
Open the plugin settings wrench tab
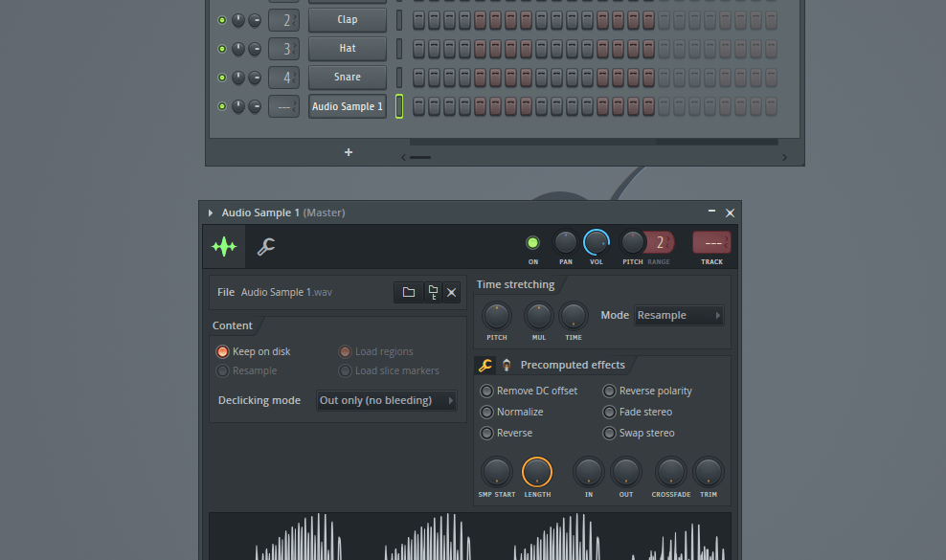click(x=266, y=246)
